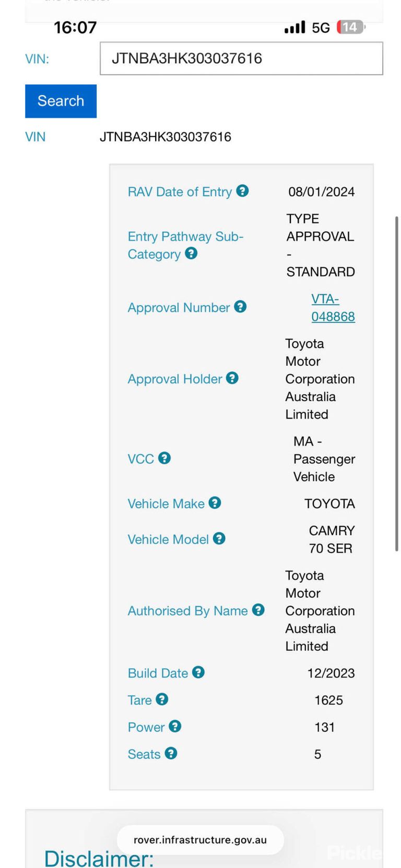Screen dimensions: 401x868
Task: Open Build Date help icon
Action: [x=198, y=672]
